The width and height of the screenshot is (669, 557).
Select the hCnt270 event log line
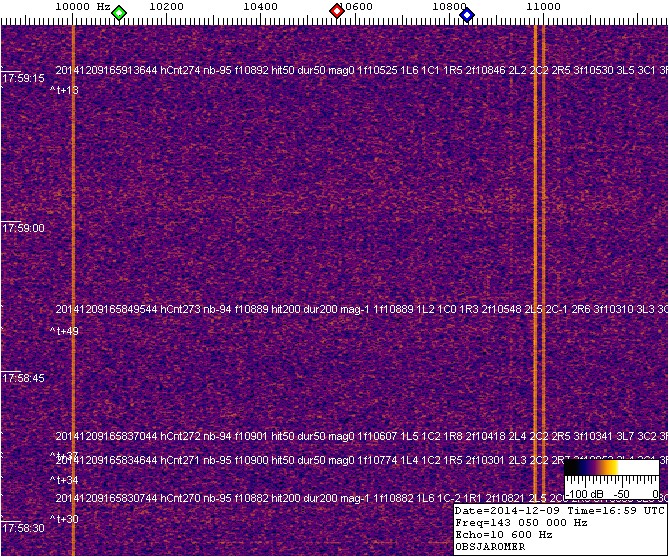[300, 498]
